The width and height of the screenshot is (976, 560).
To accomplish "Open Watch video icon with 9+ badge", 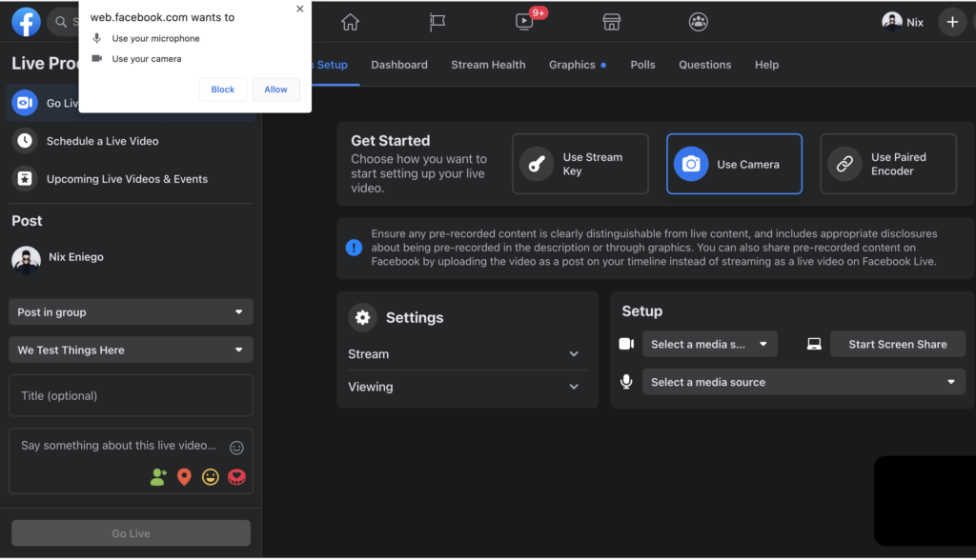I will tap(525, 22).
